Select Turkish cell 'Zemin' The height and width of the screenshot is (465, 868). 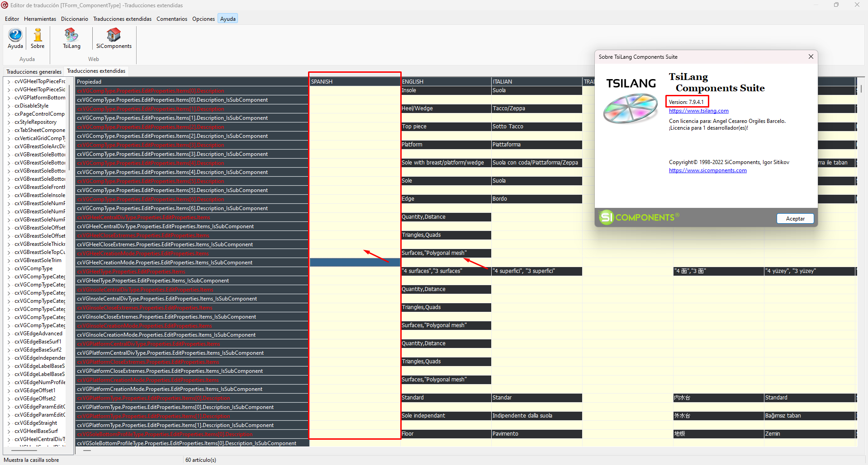coord(810,434)
